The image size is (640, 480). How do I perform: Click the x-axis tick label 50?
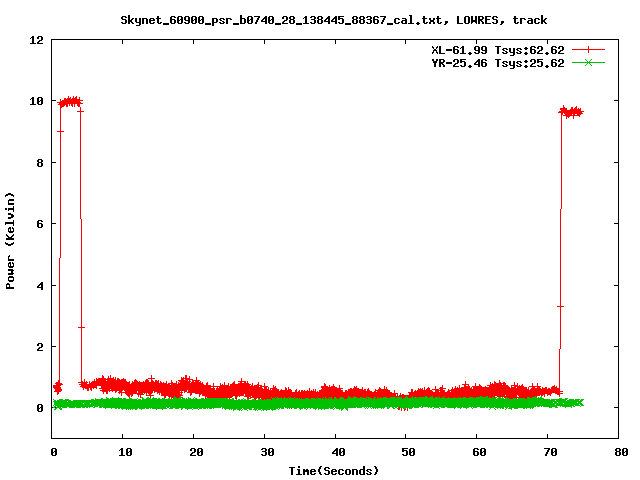point(408,452)
